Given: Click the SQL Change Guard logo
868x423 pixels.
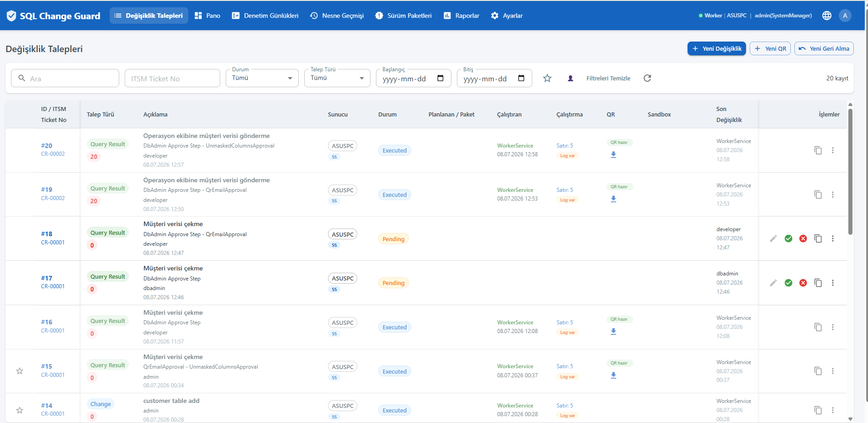Looking at the screenshot, I should [x=53, y=16].
